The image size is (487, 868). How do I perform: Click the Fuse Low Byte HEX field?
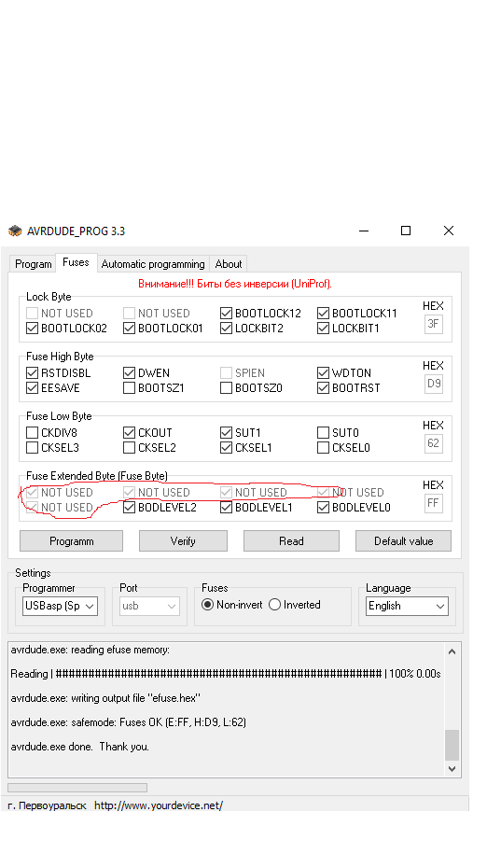pos(433,442)
